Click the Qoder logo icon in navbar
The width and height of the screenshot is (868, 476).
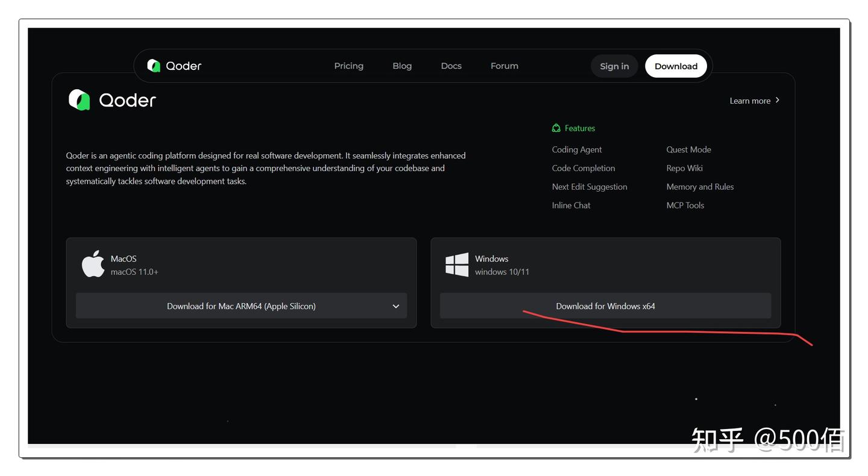pyautogui.click(x=154, y=66)
